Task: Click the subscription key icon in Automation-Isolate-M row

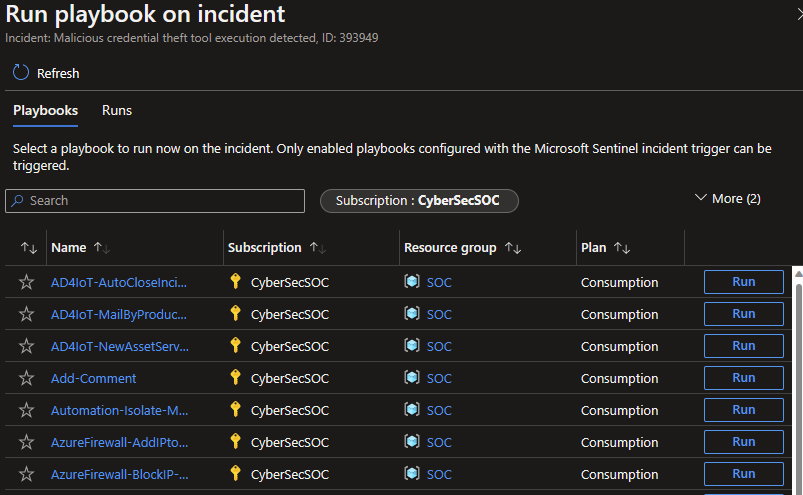Action: [236, 409]
